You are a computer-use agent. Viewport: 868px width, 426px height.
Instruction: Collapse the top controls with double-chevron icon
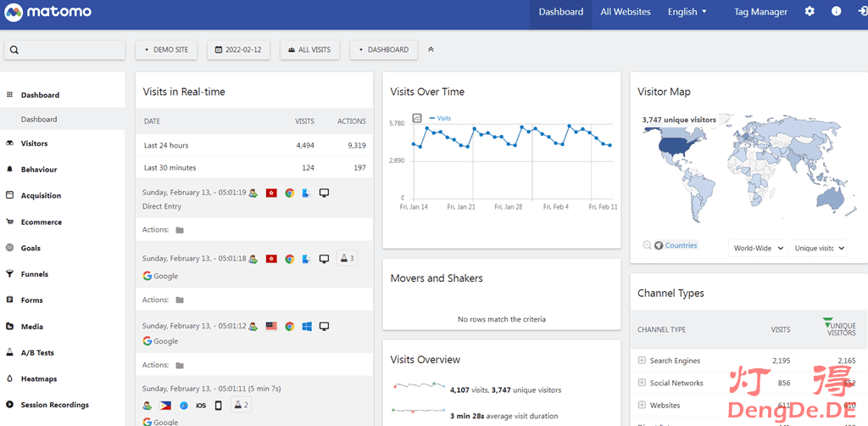pyautogui.click(x=431, y=50)
